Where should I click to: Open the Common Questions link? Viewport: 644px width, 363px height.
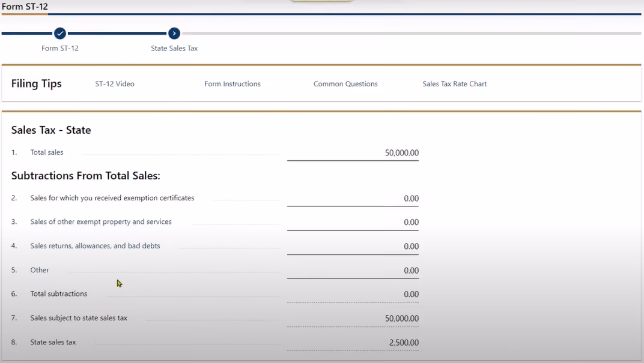click(x=345, y=83)
